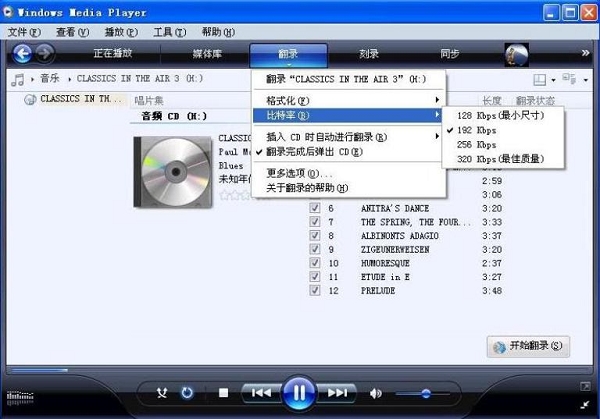Select 320 Kbps (最佳质量) bitrate

pyautogui.click(x=505, y=158)
